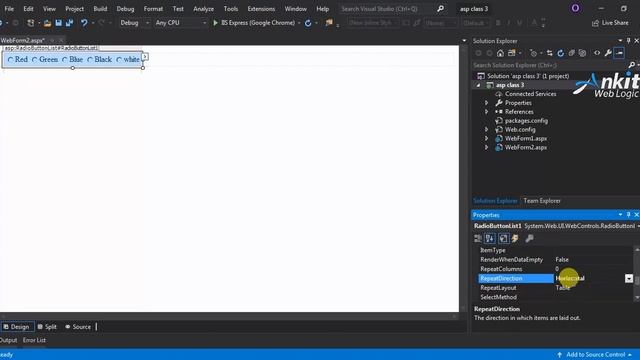Click the Events lightning bolt icon
Screen dimensions: 640x360
pos(515,239)
